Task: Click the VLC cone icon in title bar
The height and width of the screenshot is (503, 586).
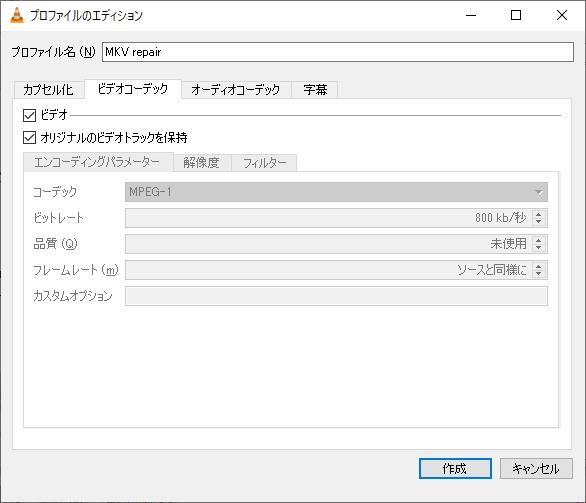Action: (x=17, y=15)
